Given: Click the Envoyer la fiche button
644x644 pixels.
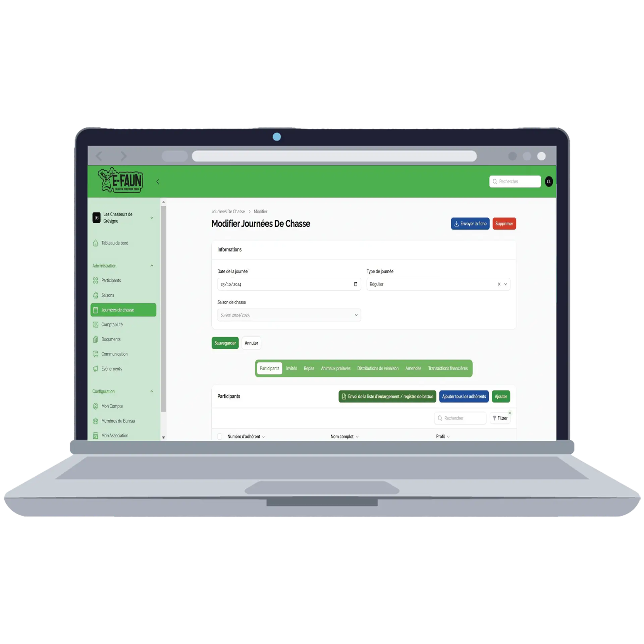Looking at the screenshot, I should (x=470, y=223).
